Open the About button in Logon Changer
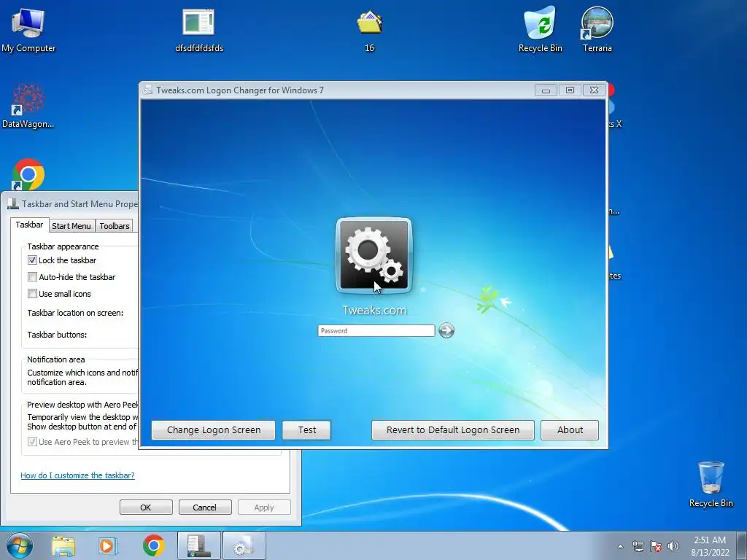 pyautogui.click(x=570, y=430)
